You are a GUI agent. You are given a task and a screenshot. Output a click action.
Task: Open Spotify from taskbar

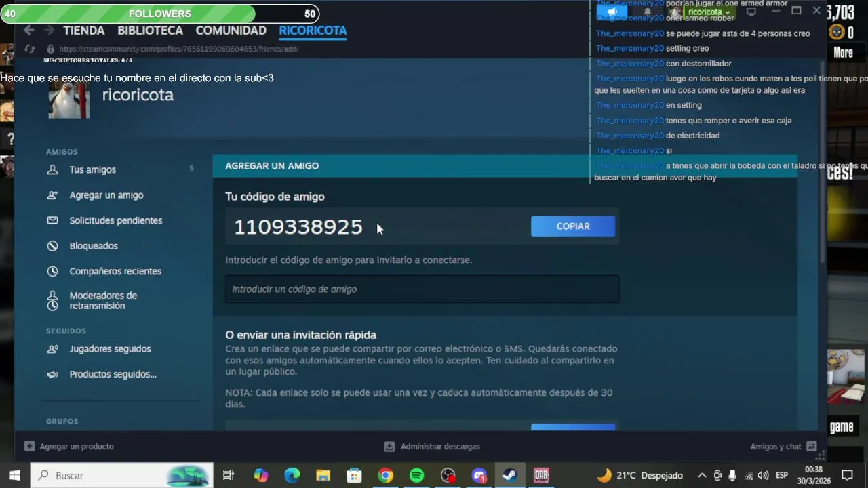coord(416,476)
